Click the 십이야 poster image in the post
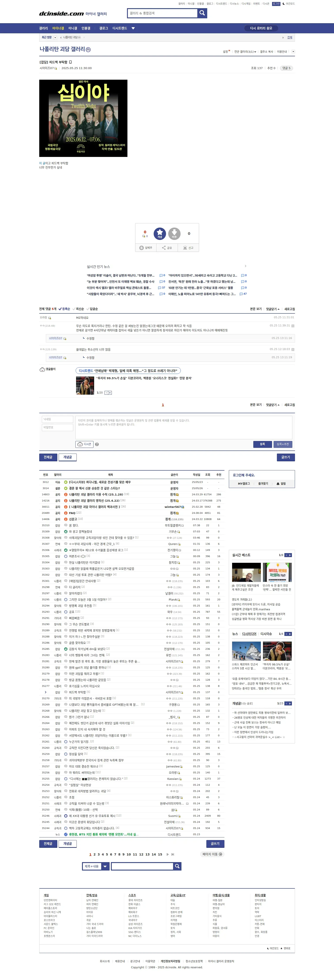 coord(83,118)
